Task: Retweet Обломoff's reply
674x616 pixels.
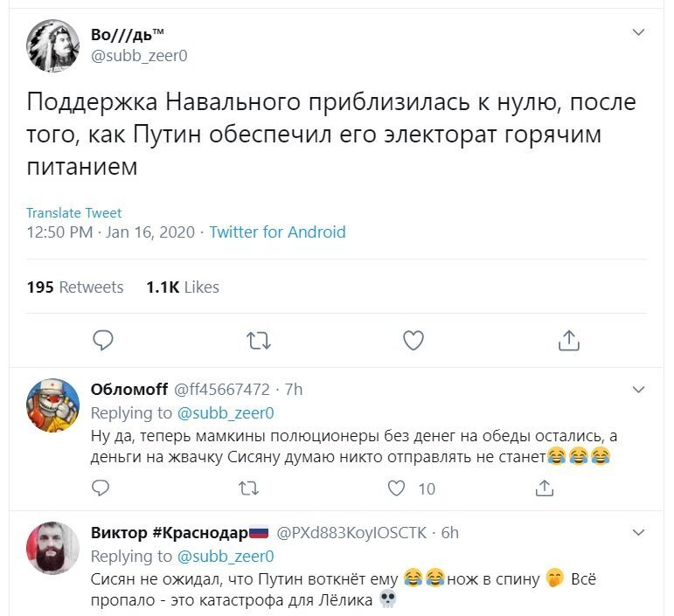Action: coord(248,488)
